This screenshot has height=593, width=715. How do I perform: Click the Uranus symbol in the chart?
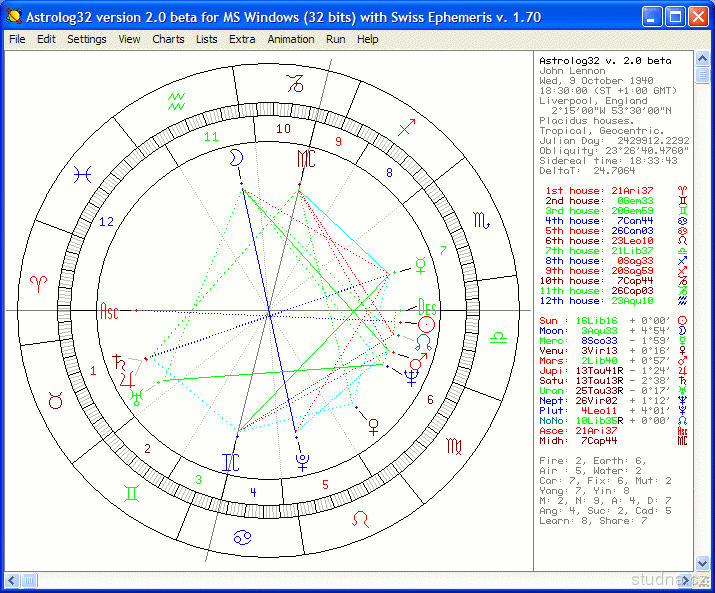click(137, 397)
